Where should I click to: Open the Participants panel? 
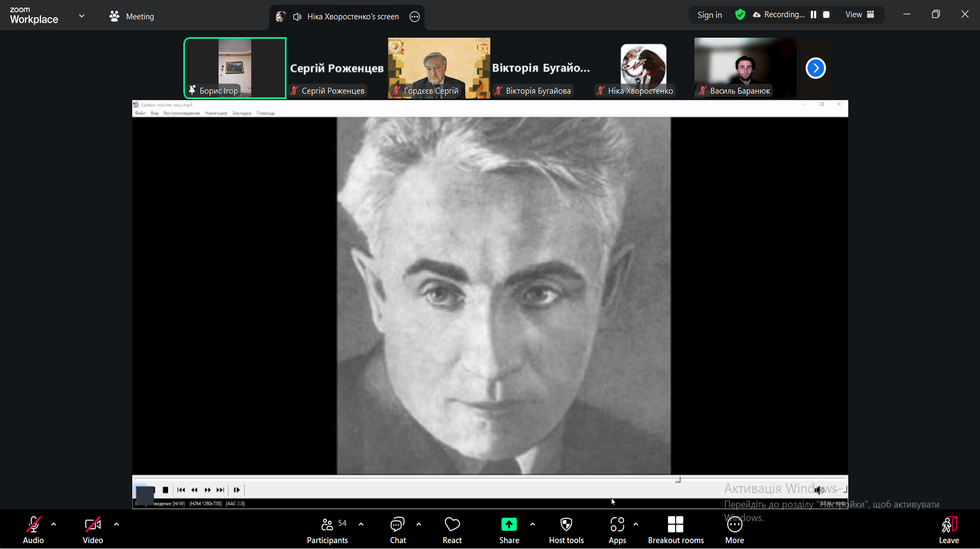click(327, 530)
